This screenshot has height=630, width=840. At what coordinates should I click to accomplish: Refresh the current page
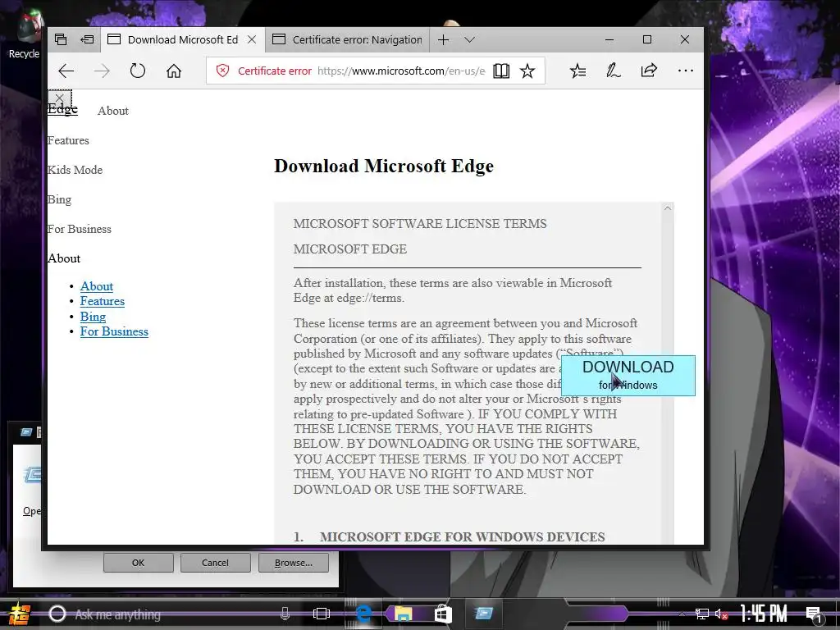138,71
